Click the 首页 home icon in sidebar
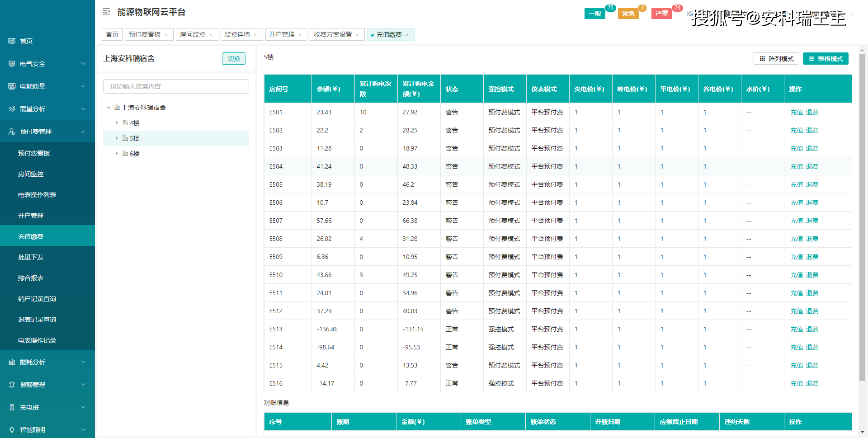The height and width of the screenshot is (438, 868). tap(12, 41)
